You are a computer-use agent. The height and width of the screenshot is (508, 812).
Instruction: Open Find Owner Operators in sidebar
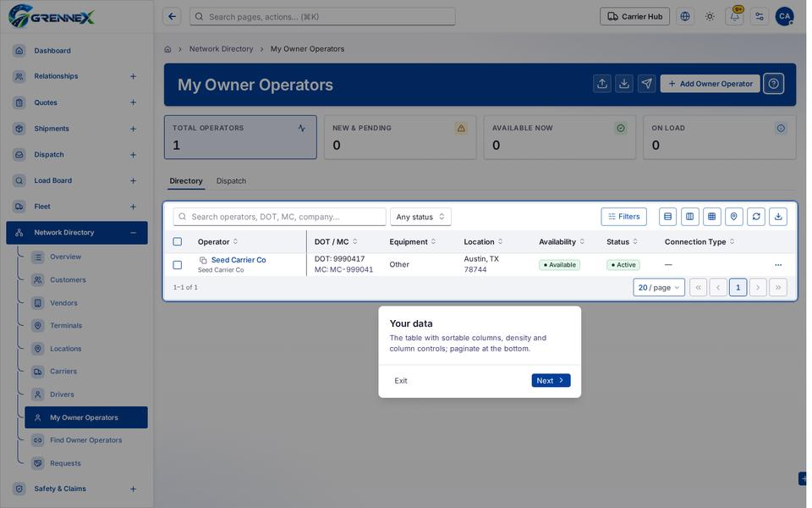pyautogui.click(x=86, y=440)
